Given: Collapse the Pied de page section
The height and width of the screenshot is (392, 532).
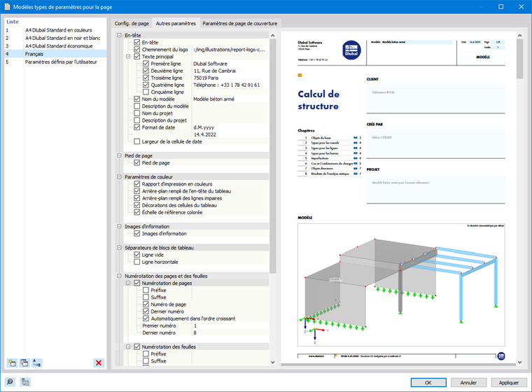Looking at the screenshot, I should click(x=119, y=156).
